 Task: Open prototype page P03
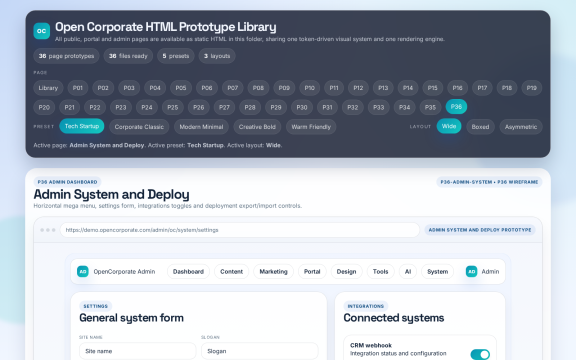click(129, 88)
